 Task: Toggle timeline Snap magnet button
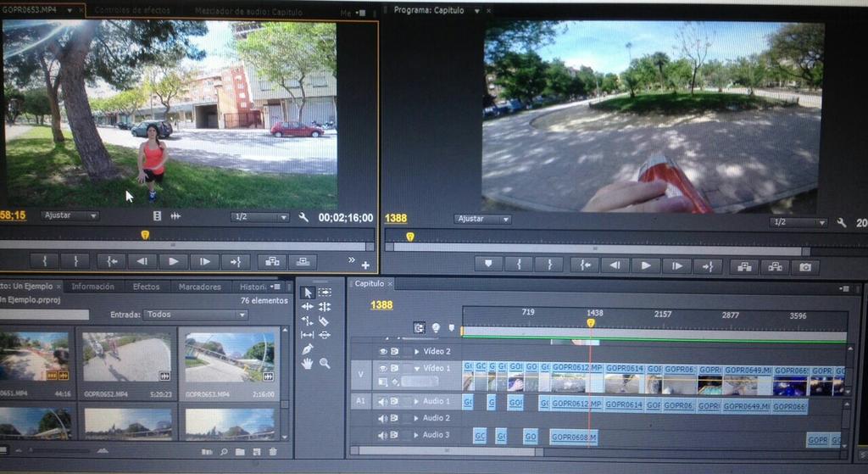pos(419,328)
